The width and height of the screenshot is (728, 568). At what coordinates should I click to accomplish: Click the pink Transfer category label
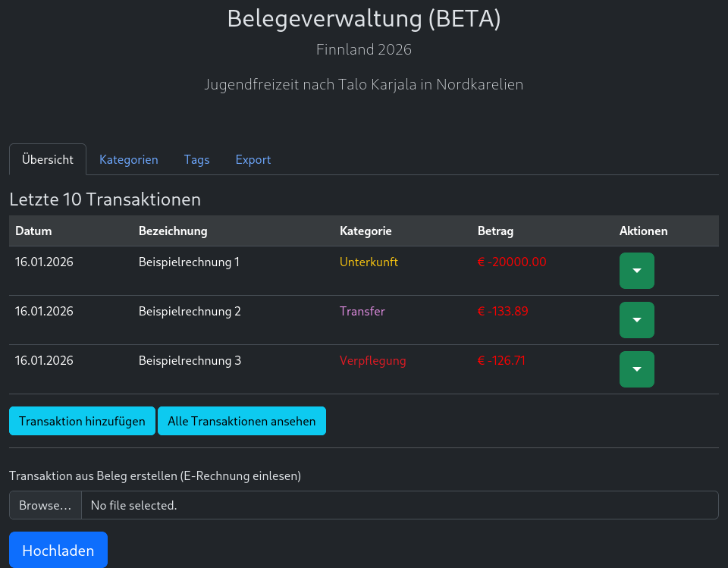coord(362,312)
